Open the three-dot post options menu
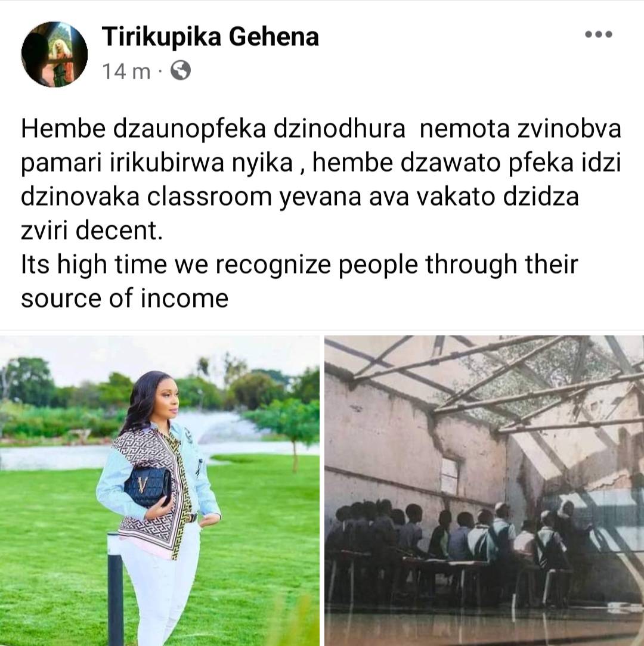Screen dimensions: 644x646 (599, 34)
